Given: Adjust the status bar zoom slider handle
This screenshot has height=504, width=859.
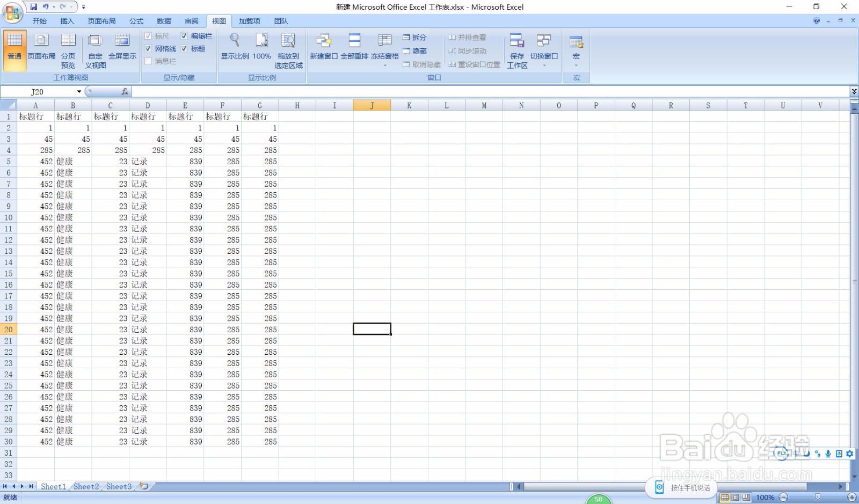Looking at the screenshot, I should pos(818,498).
